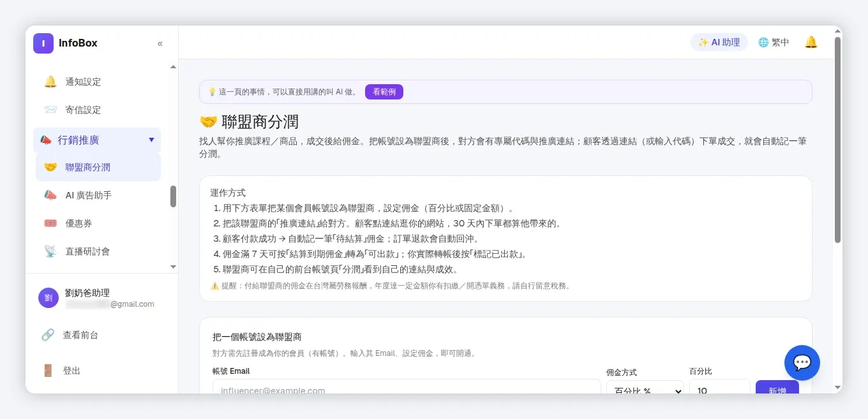Open 寄信設定 menu item
The image size is (868, 419).
coord(98,110)
